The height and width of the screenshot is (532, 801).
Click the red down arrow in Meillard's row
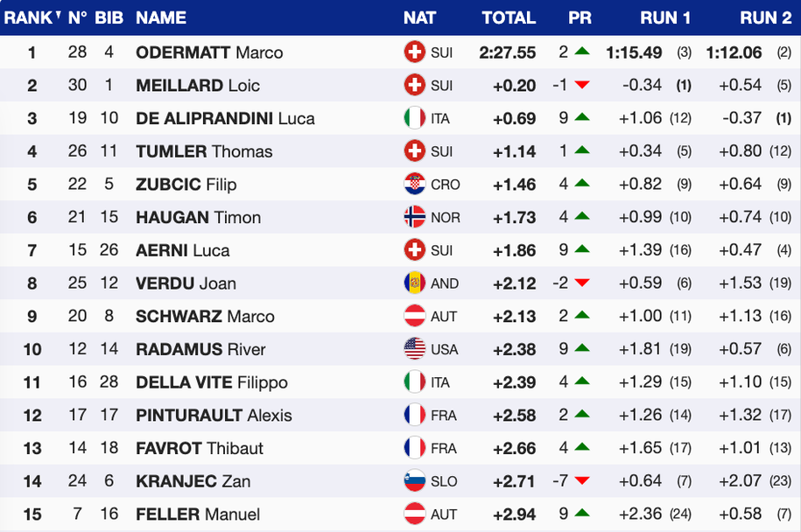582,86
